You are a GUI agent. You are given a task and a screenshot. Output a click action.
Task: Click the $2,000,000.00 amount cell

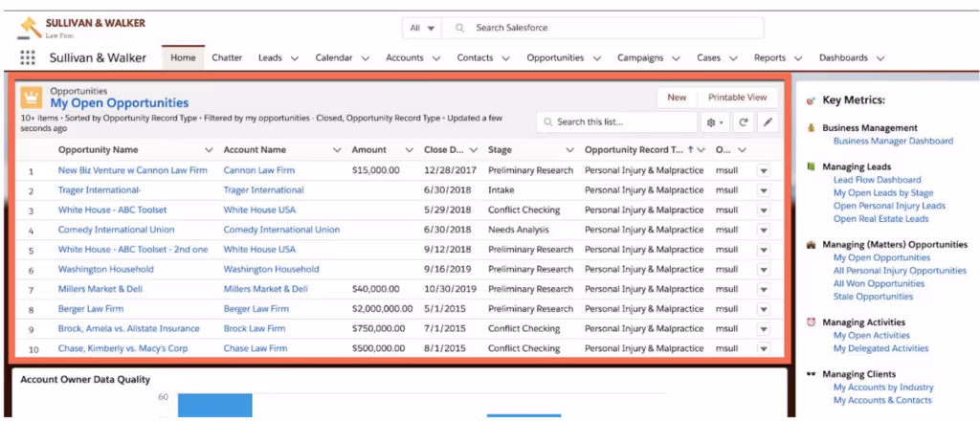tap(382, 309)
